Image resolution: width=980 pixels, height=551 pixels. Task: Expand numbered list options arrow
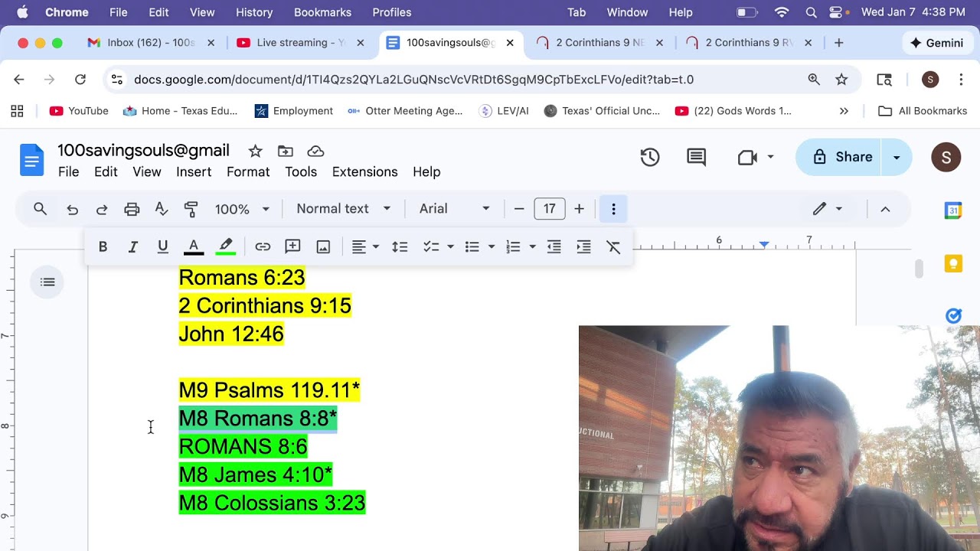532,246
